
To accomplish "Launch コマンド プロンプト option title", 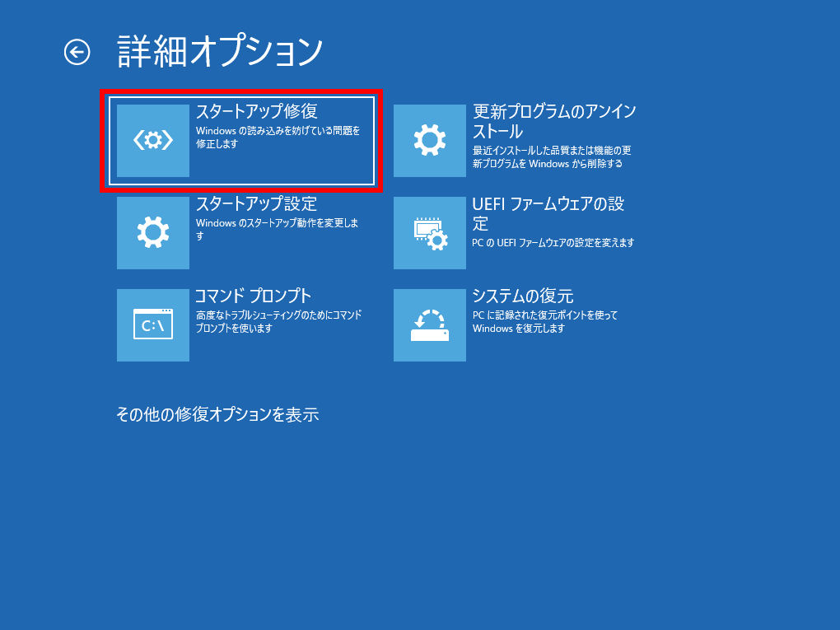I will 253,296.
